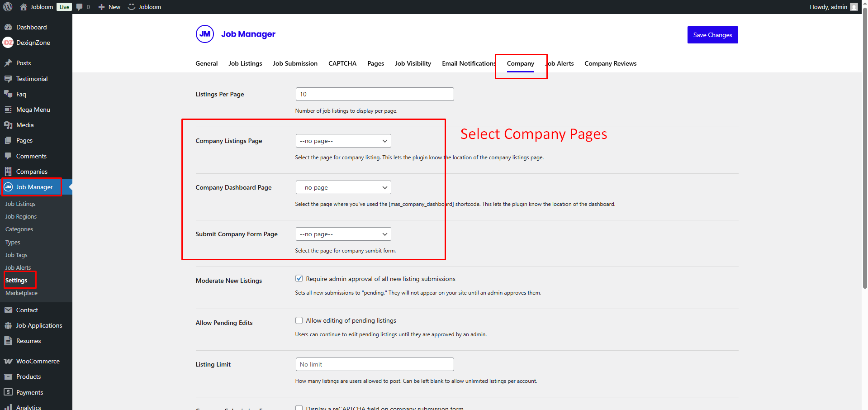Image resolution: width=868 pixels, height=410 pixels.
Task: Click the DexignZone logo icon
Action: (x=8, y=43)
